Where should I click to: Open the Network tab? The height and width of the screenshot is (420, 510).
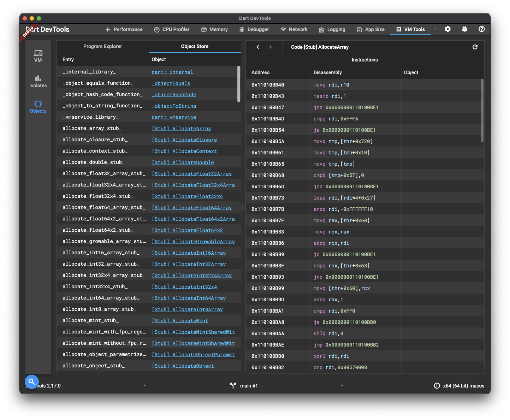(294, 29)
